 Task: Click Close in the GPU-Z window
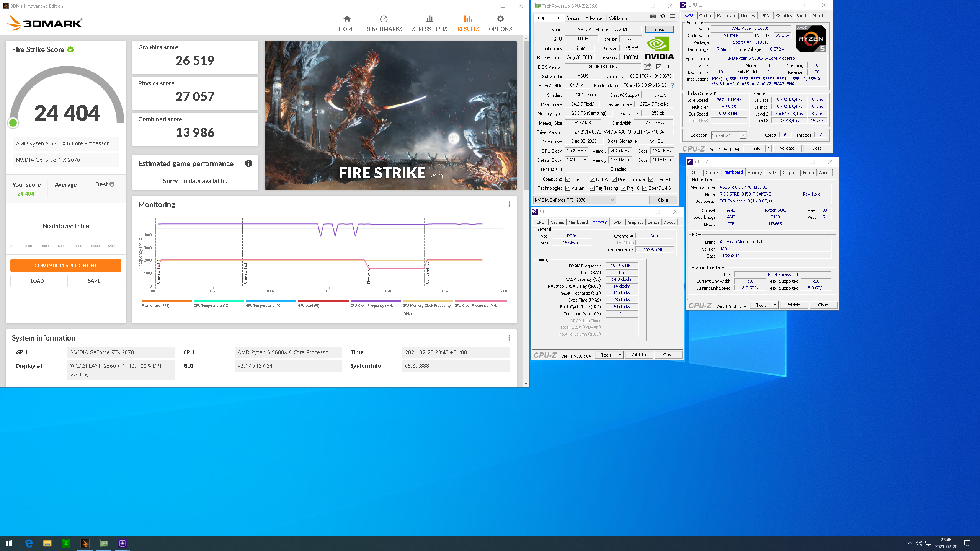pos(663,200)
